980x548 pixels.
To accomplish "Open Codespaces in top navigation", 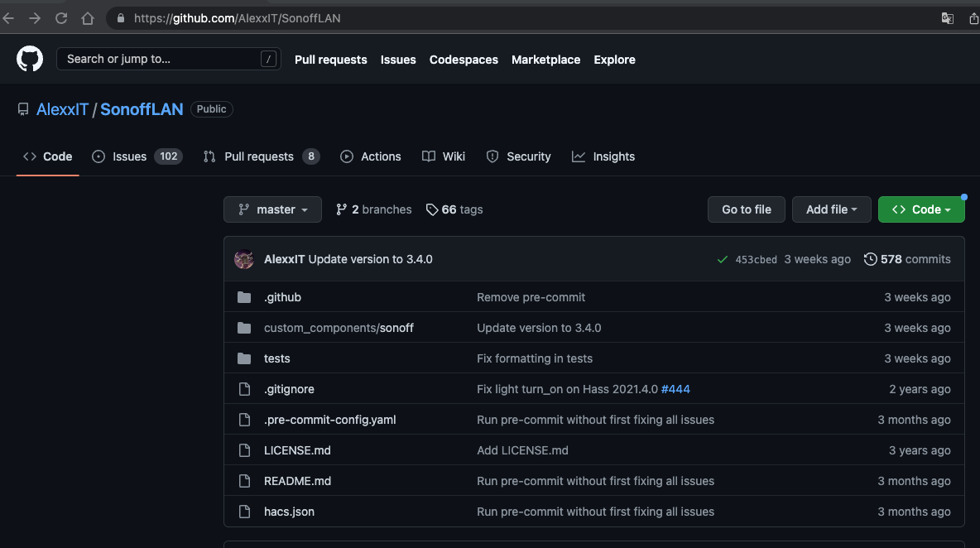I will pyautogui.click(x=464, y=60).
